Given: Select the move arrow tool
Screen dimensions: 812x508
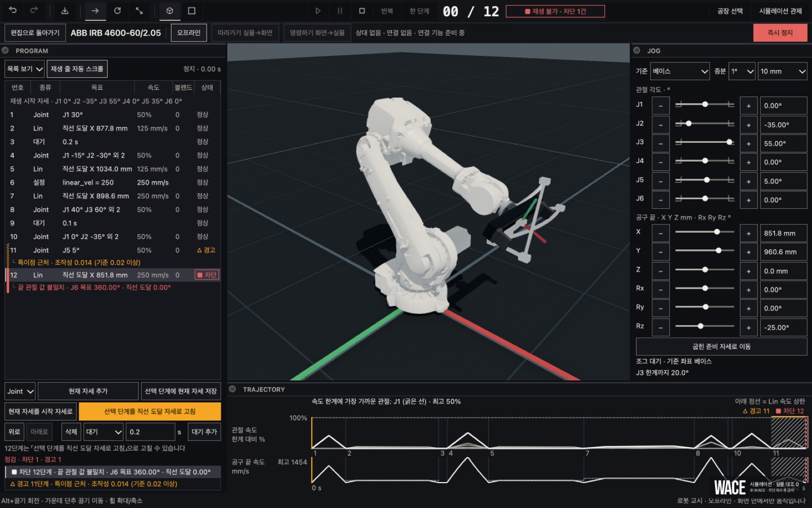Looking at the screenshot, I should point(95,11).
